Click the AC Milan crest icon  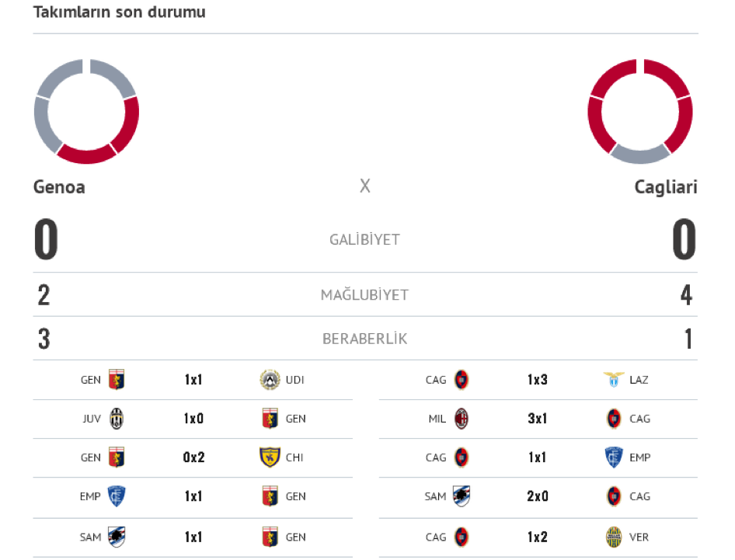462,419
